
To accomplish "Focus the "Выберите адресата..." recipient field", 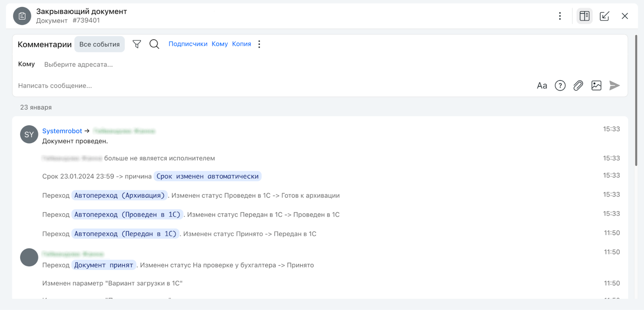I will (x=78, y=64).
